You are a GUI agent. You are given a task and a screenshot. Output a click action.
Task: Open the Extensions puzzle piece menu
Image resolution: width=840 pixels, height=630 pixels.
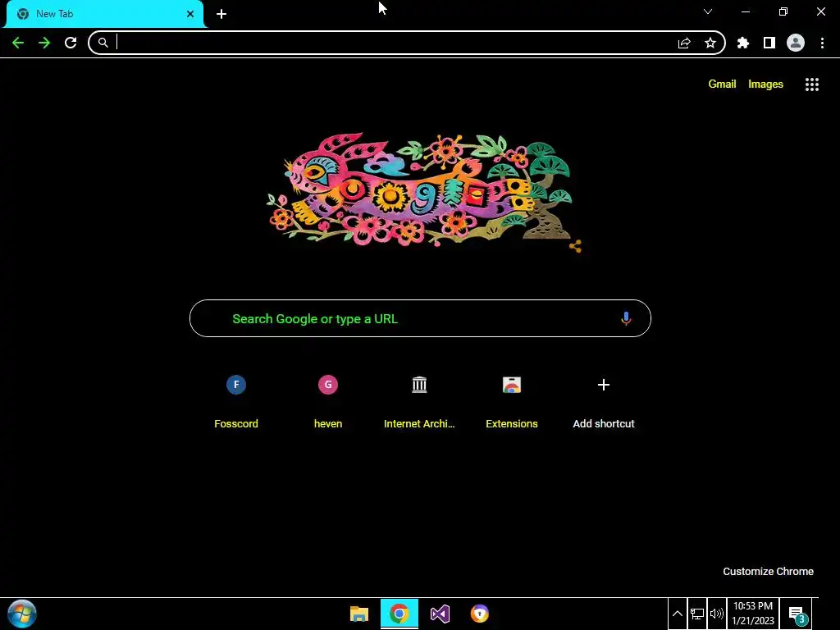pos(743,43)
